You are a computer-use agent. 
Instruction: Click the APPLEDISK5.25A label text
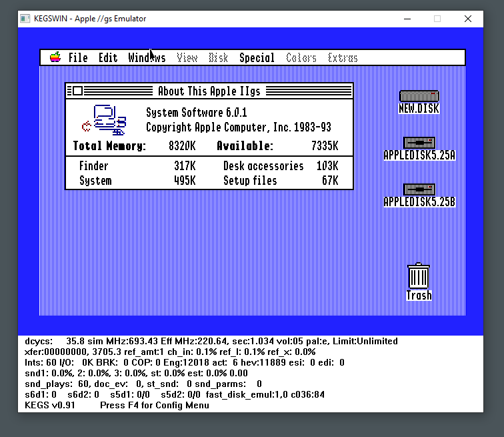tap(419, 155)
